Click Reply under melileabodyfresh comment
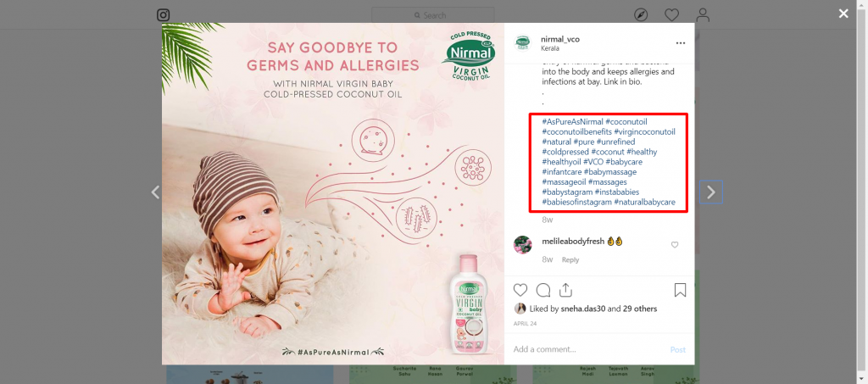 coord(570,259)
